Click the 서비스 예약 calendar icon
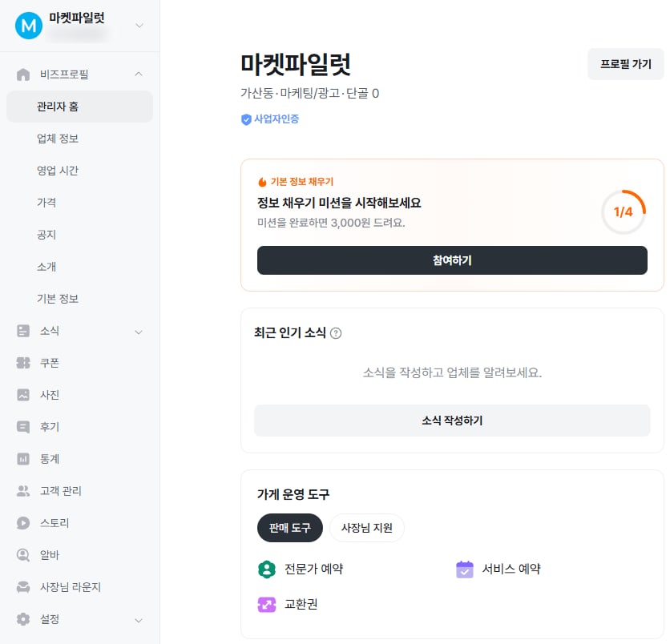Image resolution: width=670 pixels, height=644 pixels. (x=465, y=570)
